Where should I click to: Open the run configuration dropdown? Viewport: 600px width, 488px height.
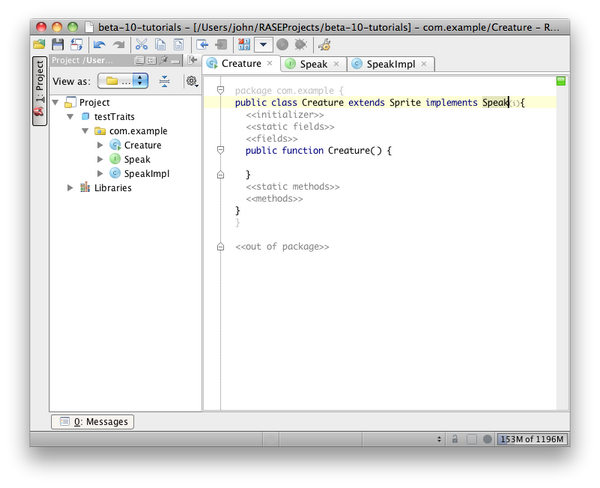coord(263,45)
